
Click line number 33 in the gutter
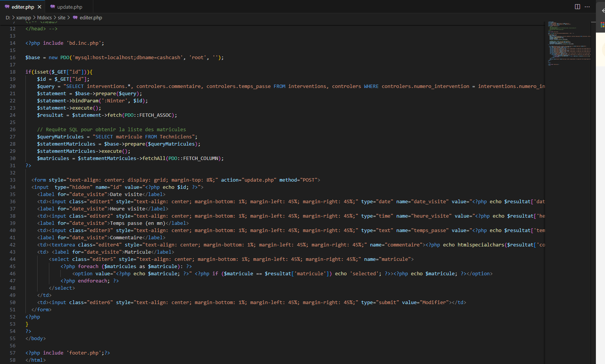13,180
